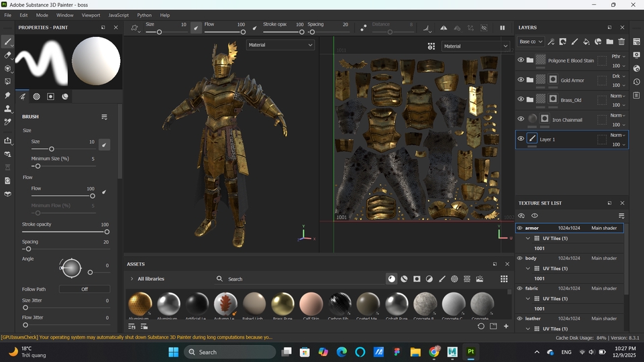
Task: Click the Add fill layer bucket icon
Action: 586,42
